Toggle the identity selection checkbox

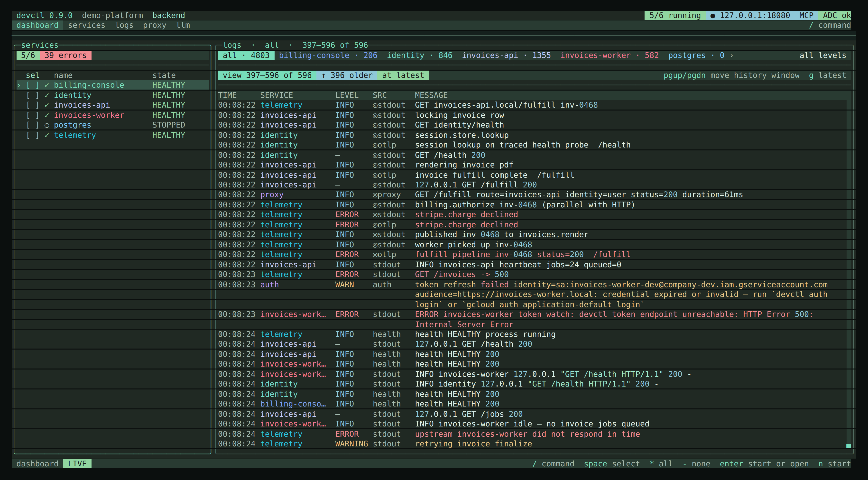tap(33, 95)
